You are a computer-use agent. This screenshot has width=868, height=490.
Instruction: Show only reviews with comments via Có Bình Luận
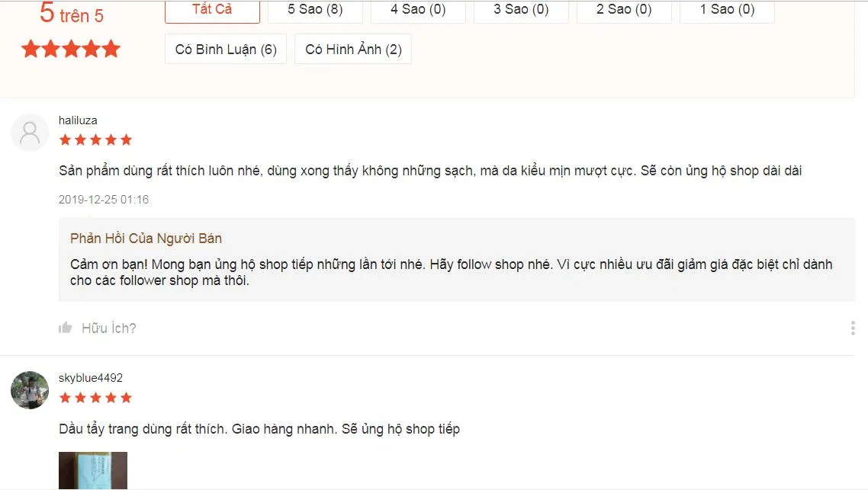click(x=225, y=48)
